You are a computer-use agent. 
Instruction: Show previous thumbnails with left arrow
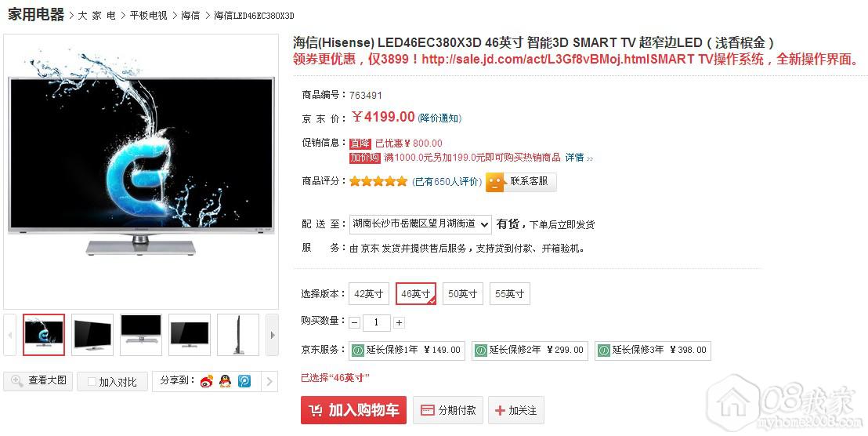point(10,335)
